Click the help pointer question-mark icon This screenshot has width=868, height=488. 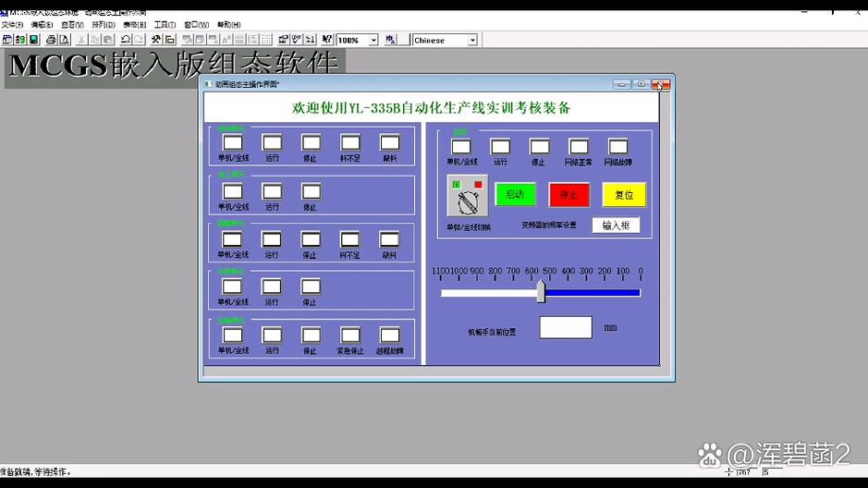coord(327,40)
